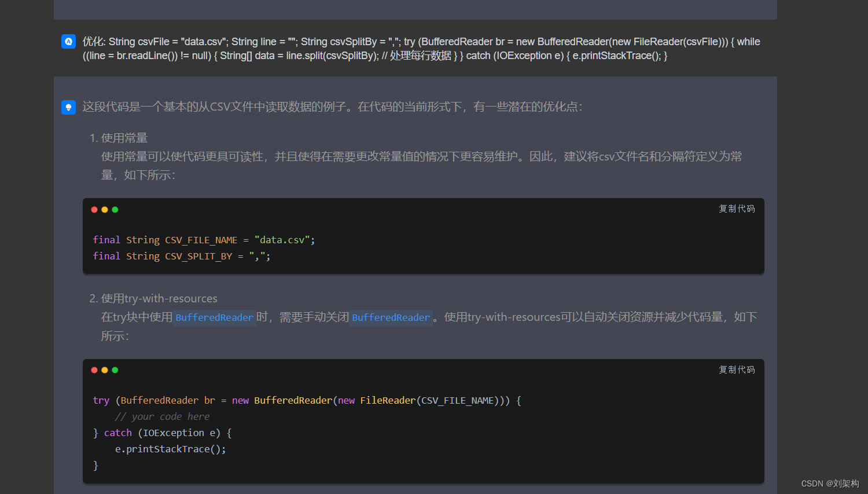
Task: Click the blue lightbulb assistant icon
Action: point(68,107)
